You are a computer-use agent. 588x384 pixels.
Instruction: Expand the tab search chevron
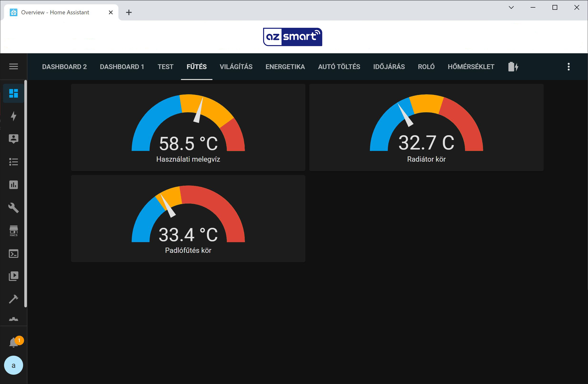(511, 7)
